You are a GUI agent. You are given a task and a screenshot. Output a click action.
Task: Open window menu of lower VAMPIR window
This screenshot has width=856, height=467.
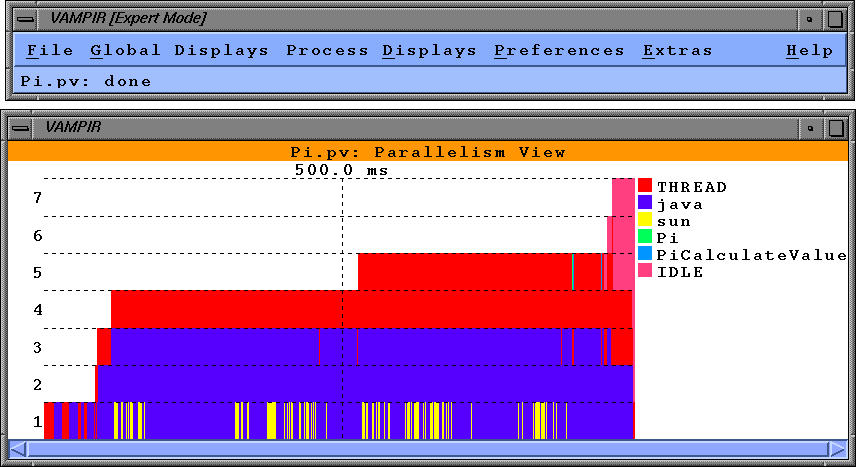click(x=21, y=128)
